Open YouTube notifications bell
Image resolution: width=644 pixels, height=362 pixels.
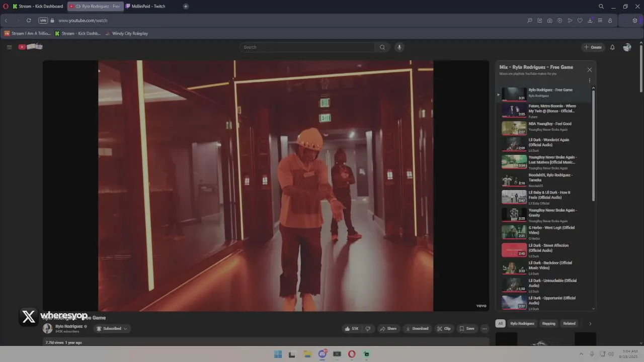(612, 47)
